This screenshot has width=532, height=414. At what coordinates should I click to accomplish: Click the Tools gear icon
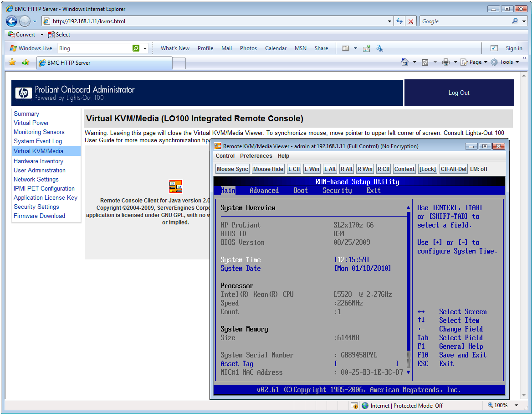494,62
